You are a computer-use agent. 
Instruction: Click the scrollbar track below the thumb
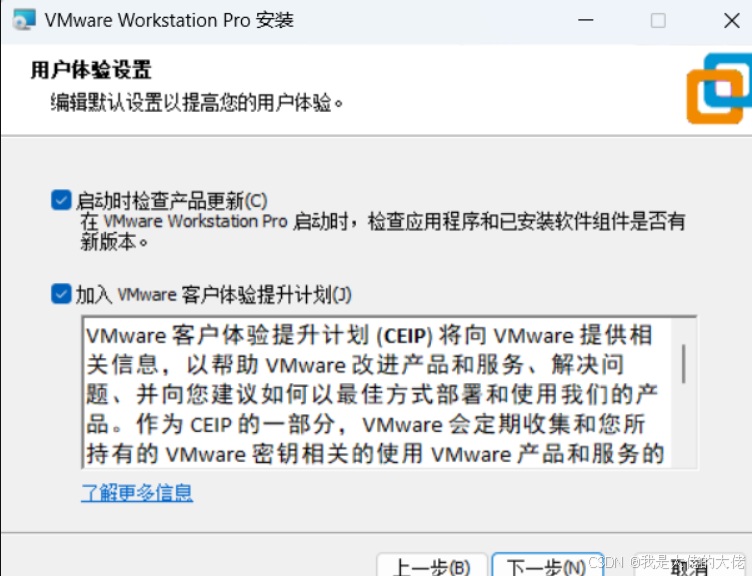pyautogui.click(x=683, y=426)
